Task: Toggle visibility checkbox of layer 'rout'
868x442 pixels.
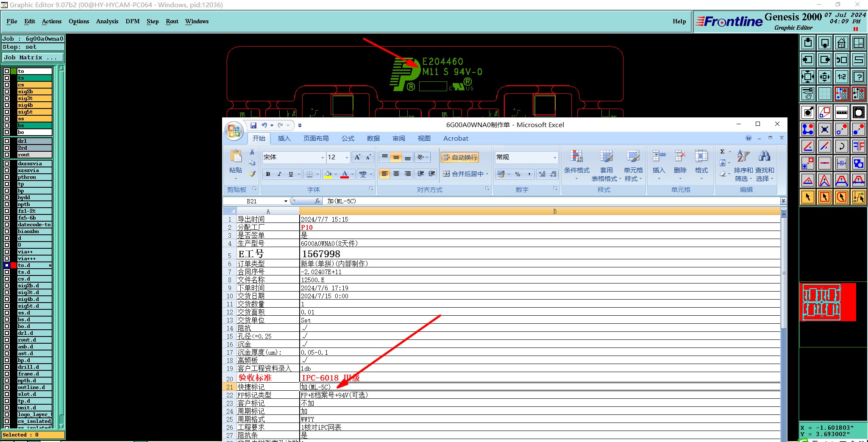Action: point(6,155)
